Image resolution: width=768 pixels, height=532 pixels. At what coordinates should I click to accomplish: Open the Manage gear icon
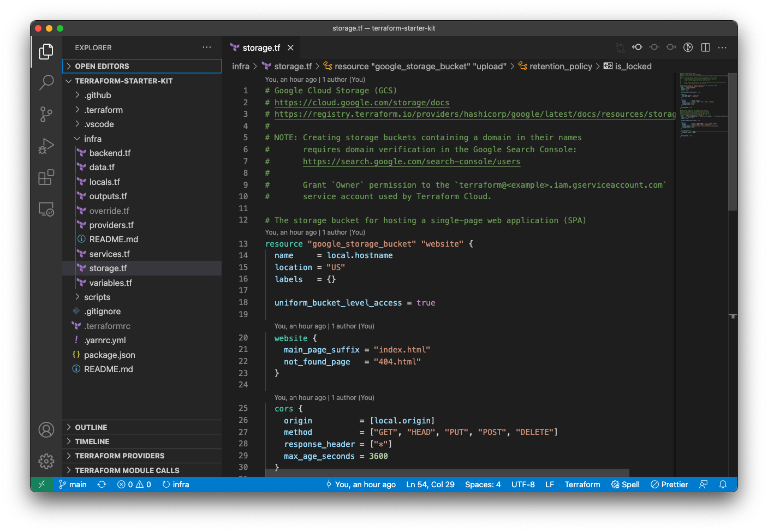point(46,461)
